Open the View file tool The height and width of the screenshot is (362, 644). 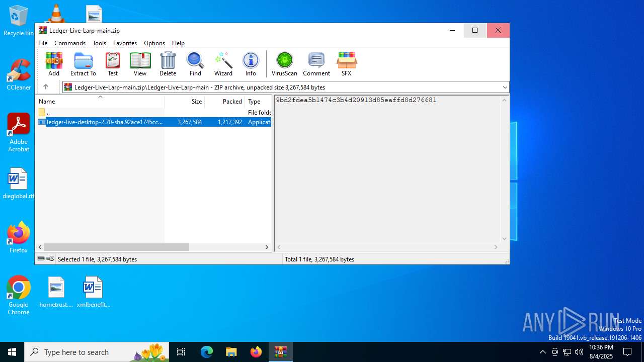pyautogui.click(x=140, y=64)
